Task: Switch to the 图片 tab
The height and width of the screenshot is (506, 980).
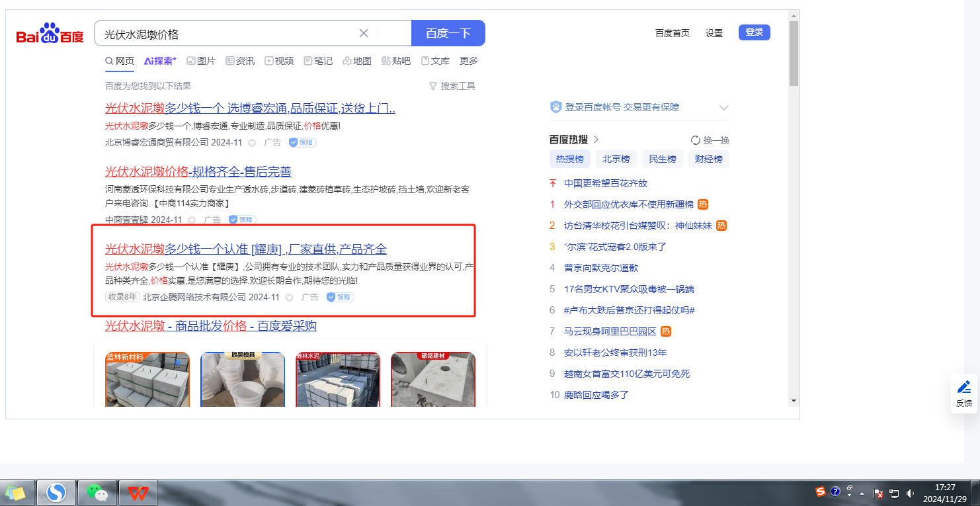Action: 201,61
